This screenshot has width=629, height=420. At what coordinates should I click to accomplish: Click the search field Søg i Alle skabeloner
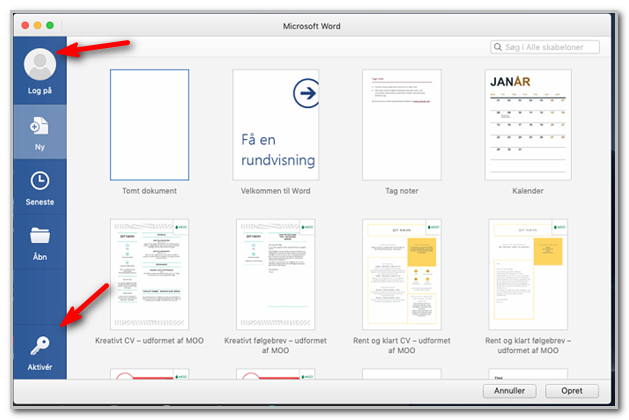pyautogui.click(x=545, y=47)
